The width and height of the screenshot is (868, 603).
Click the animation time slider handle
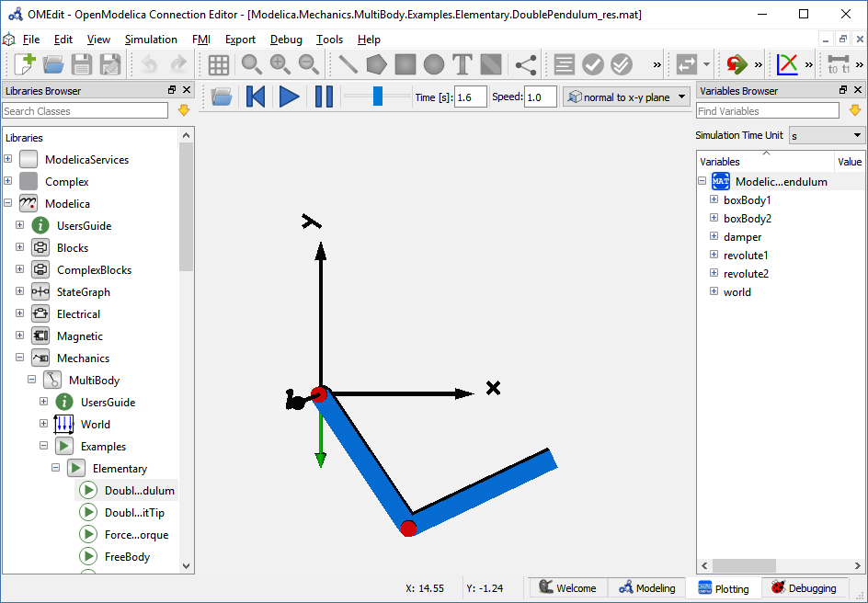pyautogui.click(x=377, y=97)
